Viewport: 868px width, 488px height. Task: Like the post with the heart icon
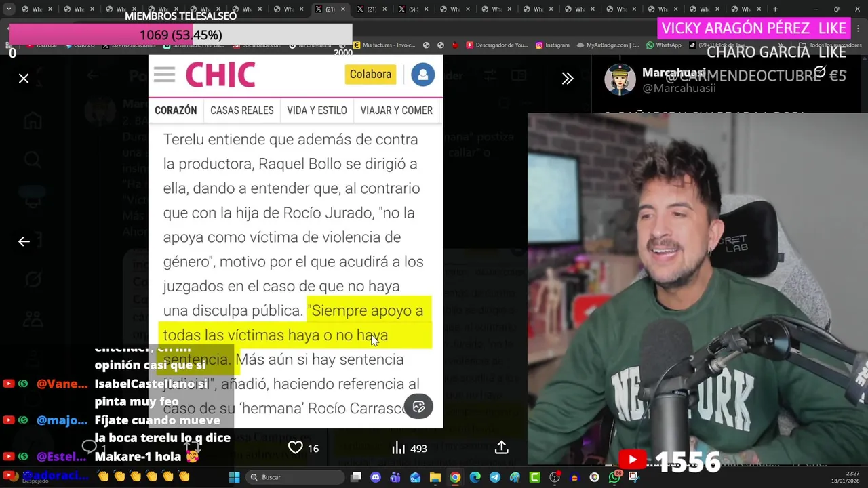click(296, 448)
